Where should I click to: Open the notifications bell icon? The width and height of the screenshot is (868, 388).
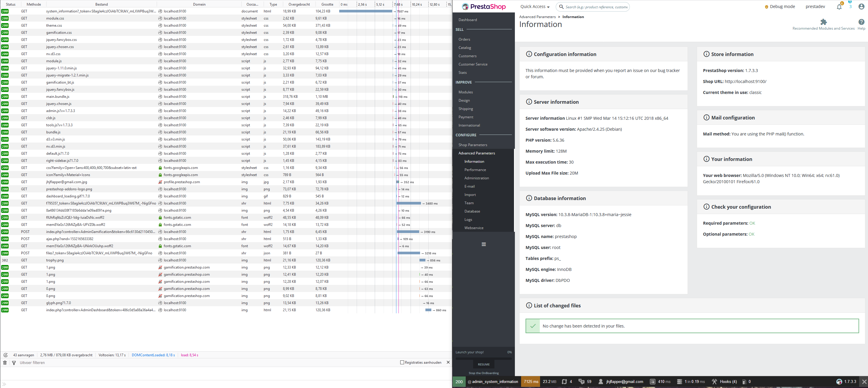(x=839, y=7)
